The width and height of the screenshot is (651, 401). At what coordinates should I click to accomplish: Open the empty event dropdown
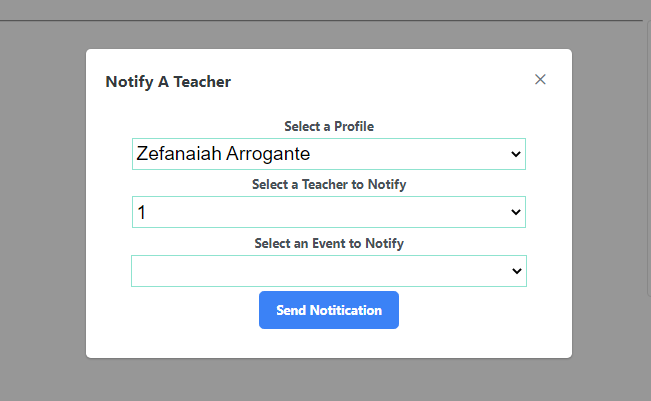[328, 271]
